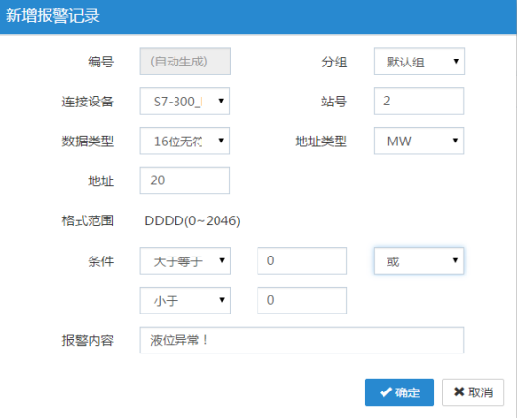Click the 编号 label

click(101, 62)
